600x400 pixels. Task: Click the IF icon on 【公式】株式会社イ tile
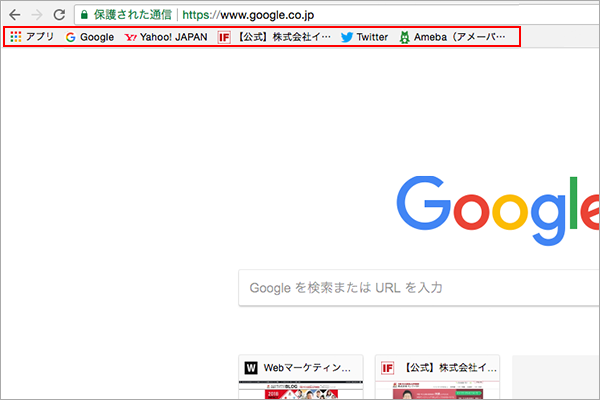coord(387,368)
